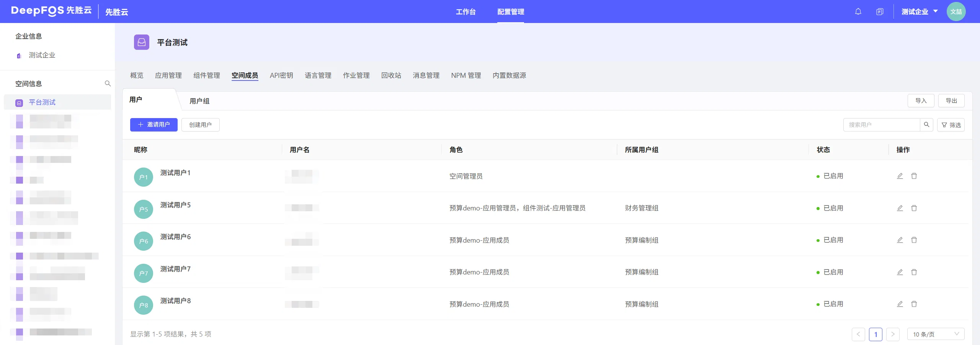Screen dimensions: 980x345
Task: Open the NPM 管理 tab
Action: point(466,76)
